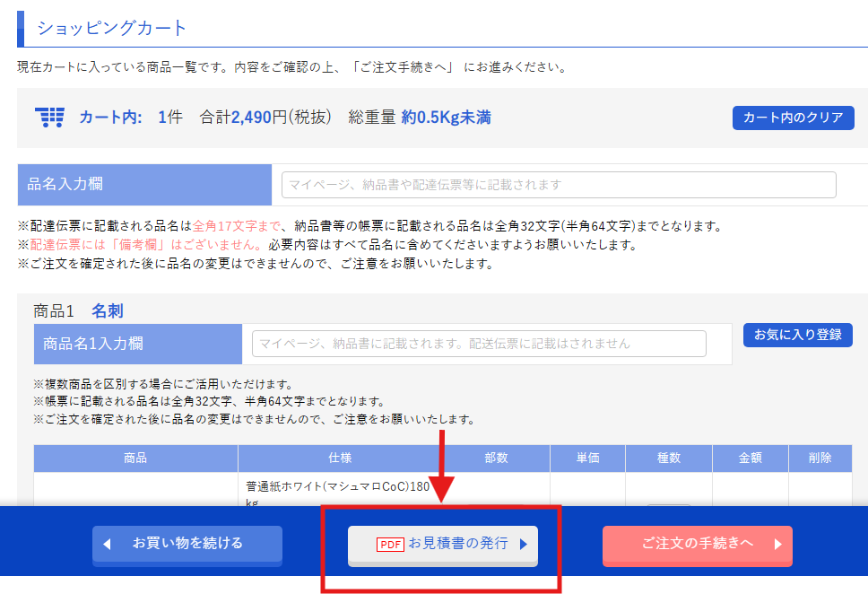Select the 名刺 product name
Screen dimensions: 868x594
[x=107, y=311]
